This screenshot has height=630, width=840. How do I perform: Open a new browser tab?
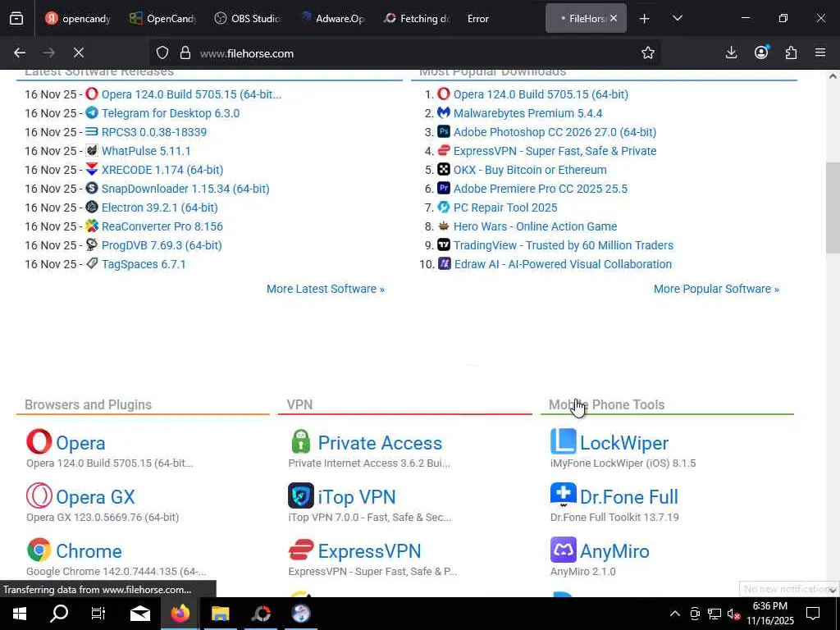[645, 18]
